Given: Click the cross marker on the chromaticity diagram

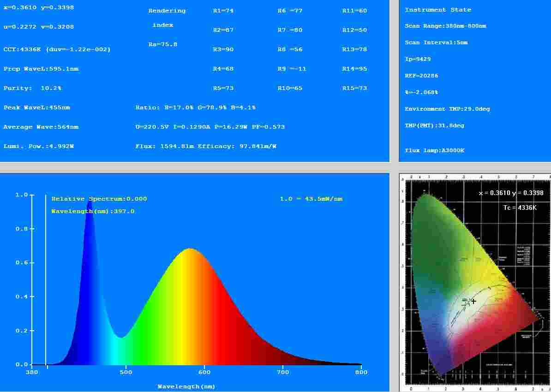Looking at the screenshot, I should (x=473, y=301).
